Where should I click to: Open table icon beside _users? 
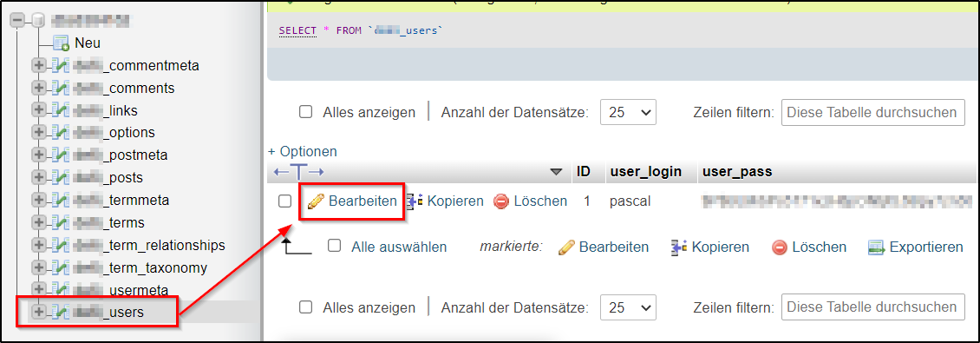(x=61, y=312)
